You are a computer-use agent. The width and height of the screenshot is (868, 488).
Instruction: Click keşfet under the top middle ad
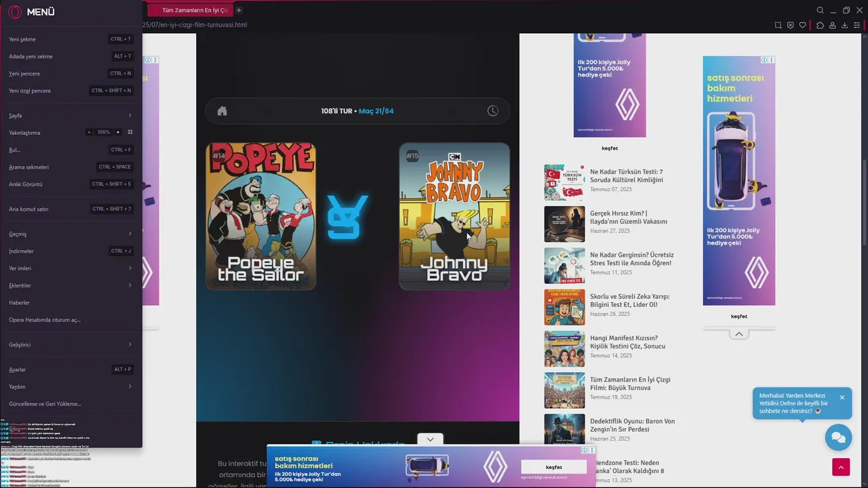tap(610, 148)
